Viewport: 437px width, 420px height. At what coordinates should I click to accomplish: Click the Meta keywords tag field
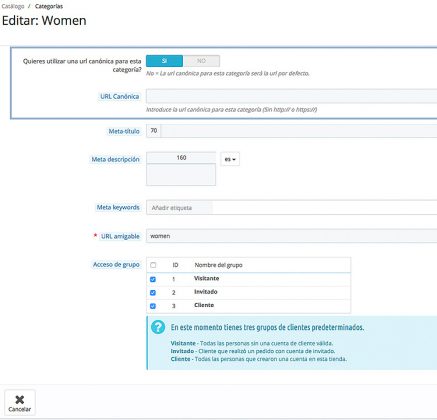pos(292,208)
